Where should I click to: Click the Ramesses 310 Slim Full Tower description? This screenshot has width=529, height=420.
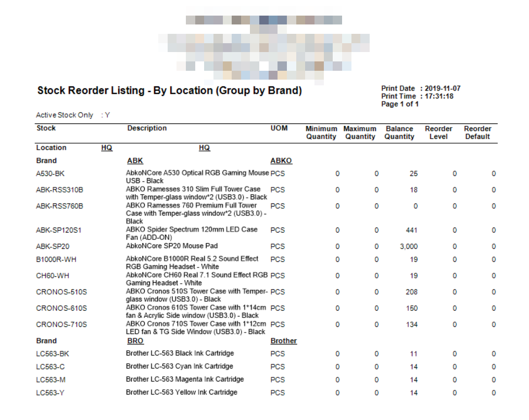(196, 193)
